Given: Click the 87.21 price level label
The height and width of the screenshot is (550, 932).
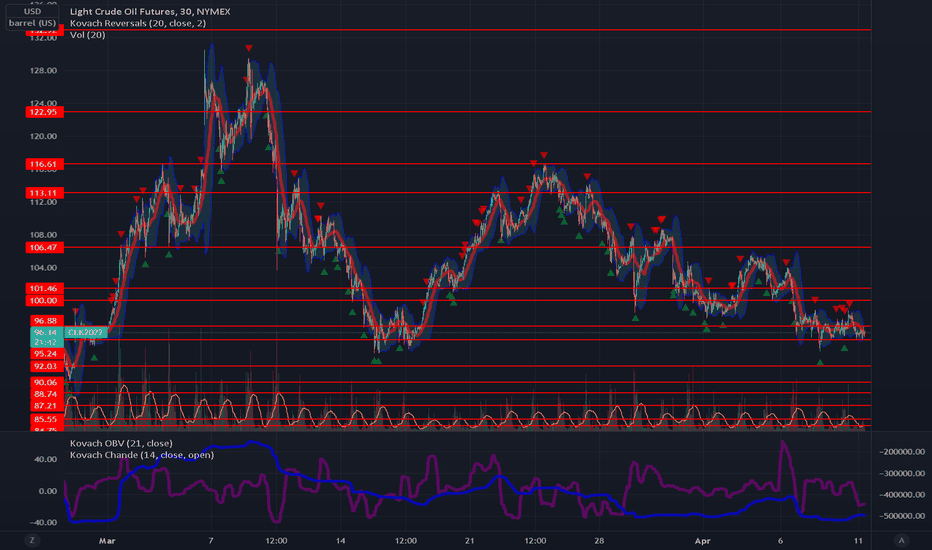Looking at the screenshot, I should [x=46, y=406].
